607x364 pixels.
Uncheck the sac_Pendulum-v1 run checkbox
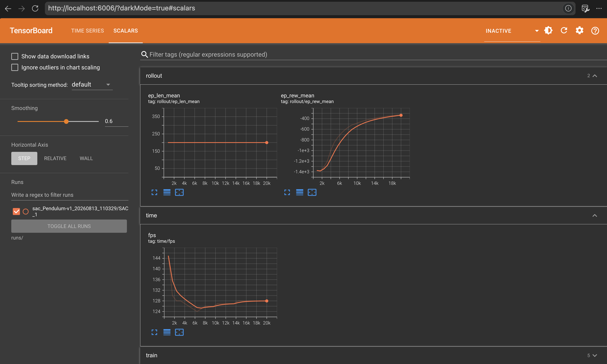click(16, 212)
